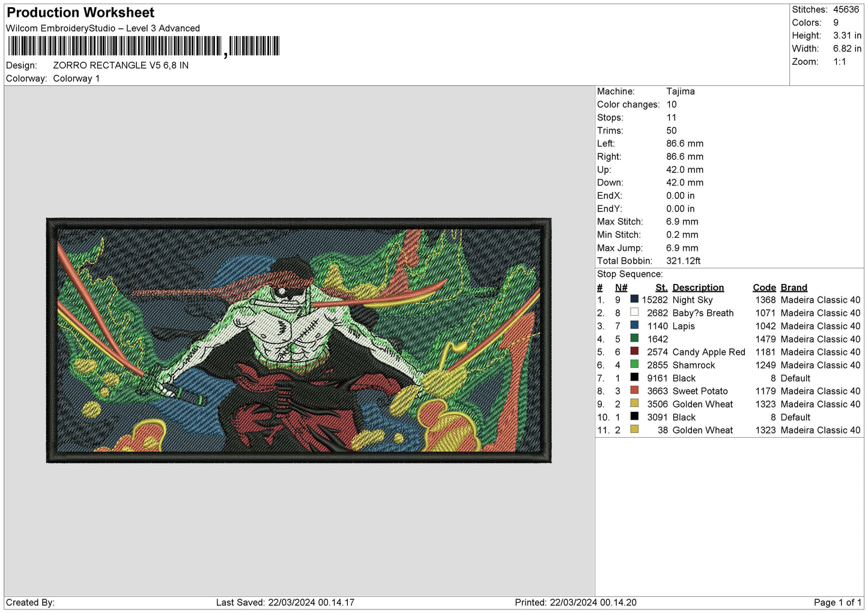Click the Total Bobbin value 321.12ft
Viewport: 868px width, 613px height.
[684, 261]
